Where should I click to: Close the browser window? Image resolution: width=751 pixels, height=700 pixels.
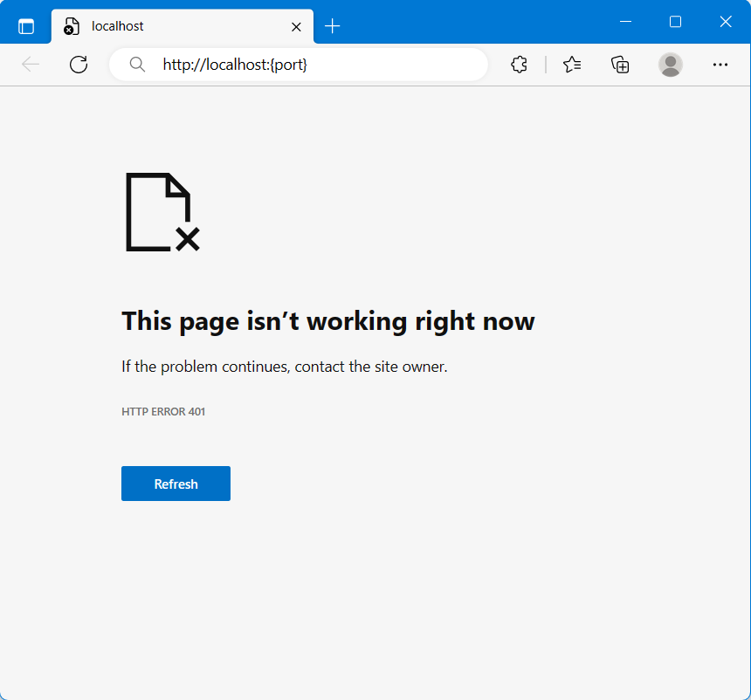[725, 22]
